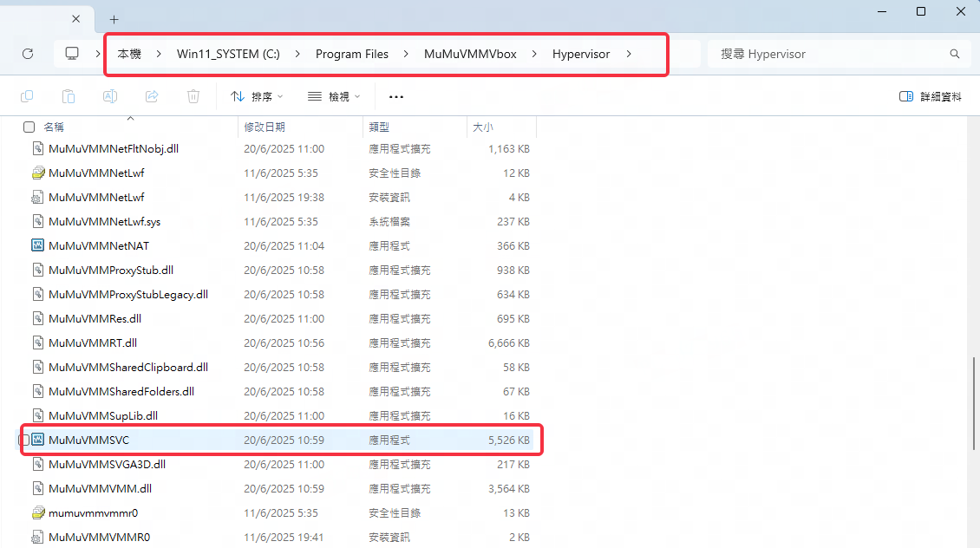Screen dimensions: 980x548
Task: Click the search magnifier icon
Action: 954,54
